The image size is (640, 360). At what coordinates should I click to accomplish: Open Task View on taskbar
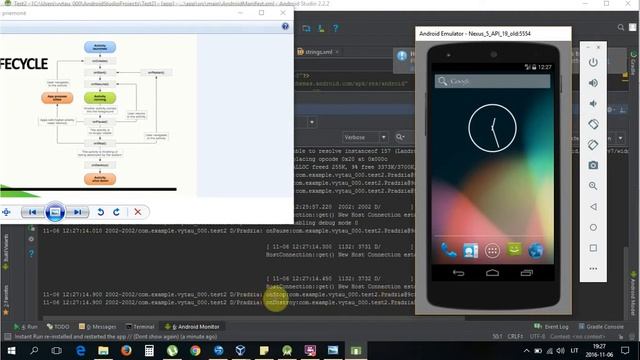[x=57, y=351]
